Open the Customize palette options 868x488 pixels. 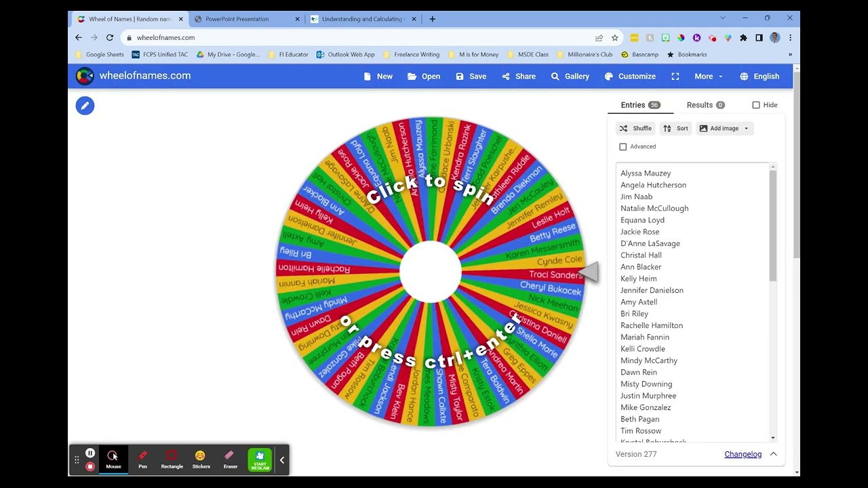pos(629,77)
